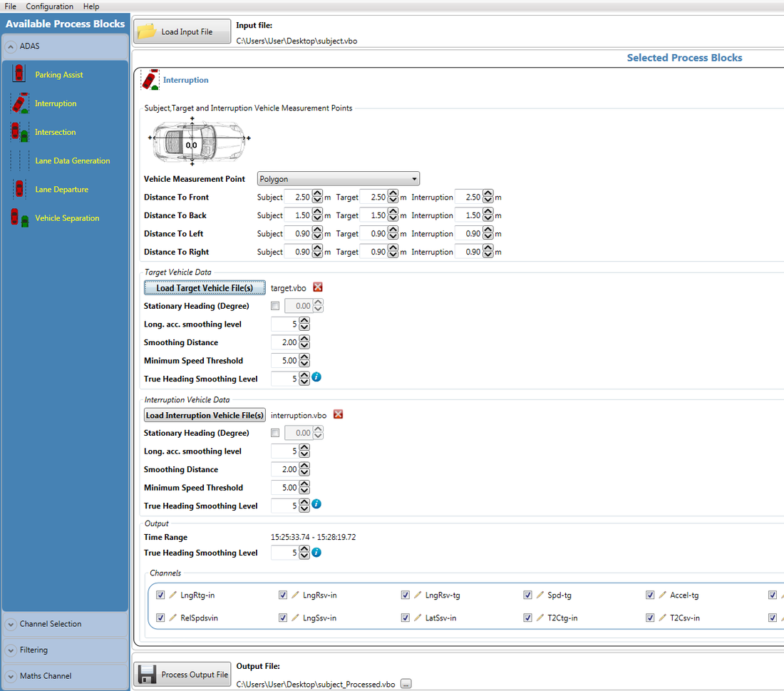Viewport: 784px width, 691px height.
Task: Expand the Channel Selection section
Action: (x=11, y=624)
